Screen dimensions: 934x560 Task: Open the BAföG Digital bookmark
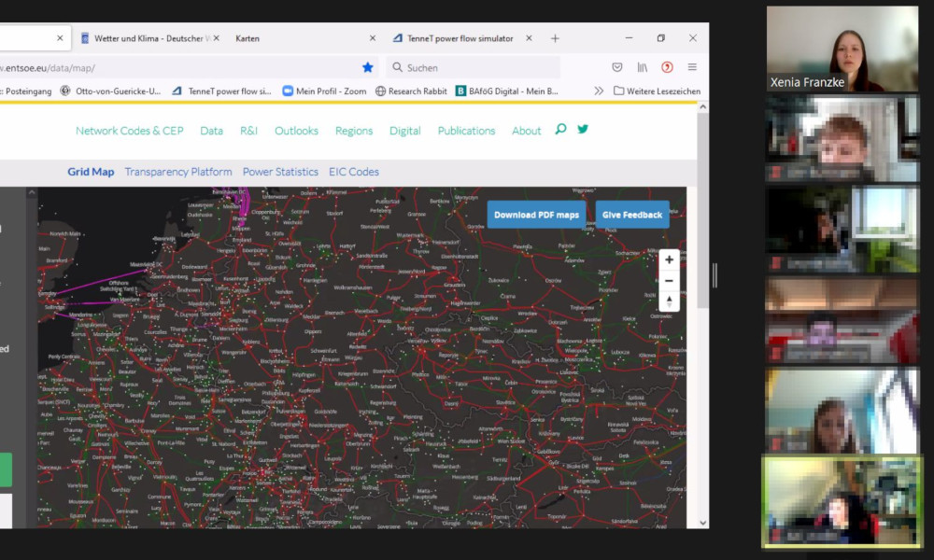click(x=507, y=91)
